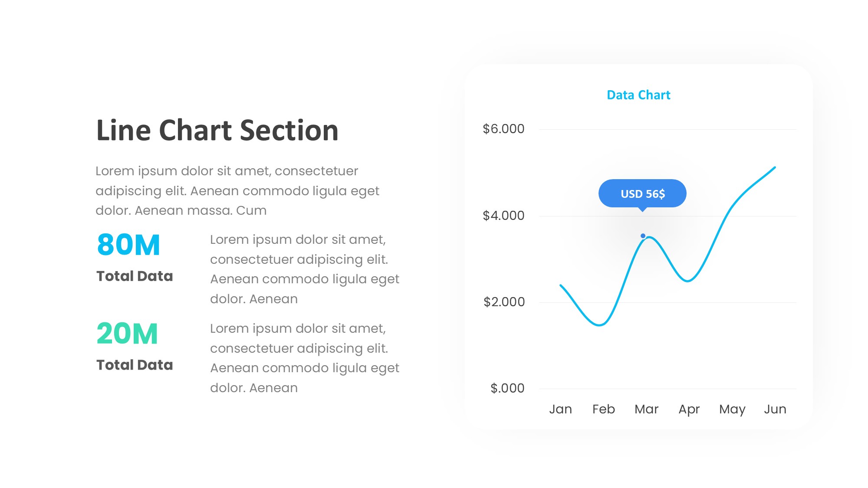Viewport: 868px width, 488px height.
Task: Click the "$4.000" y-axis value
Action: (x=503, y=216)
